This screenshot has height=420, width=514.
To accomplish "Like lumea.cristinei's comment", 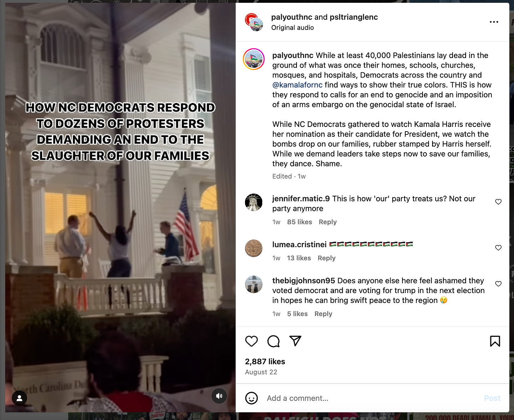I will point(498,248).
